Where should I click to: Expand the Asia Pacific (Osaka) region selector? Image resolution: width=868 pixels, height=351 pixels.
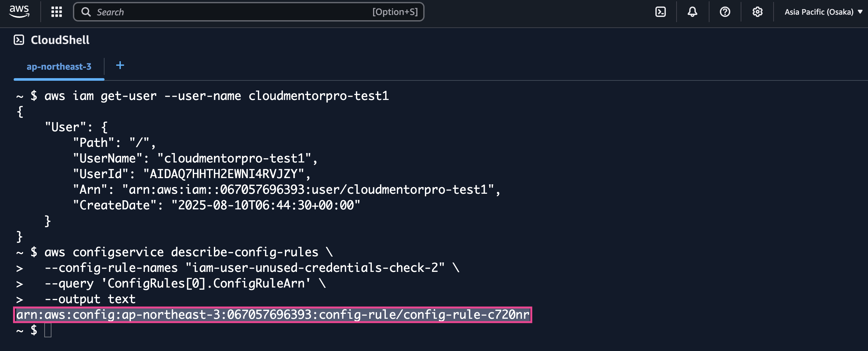coord(823,12)
